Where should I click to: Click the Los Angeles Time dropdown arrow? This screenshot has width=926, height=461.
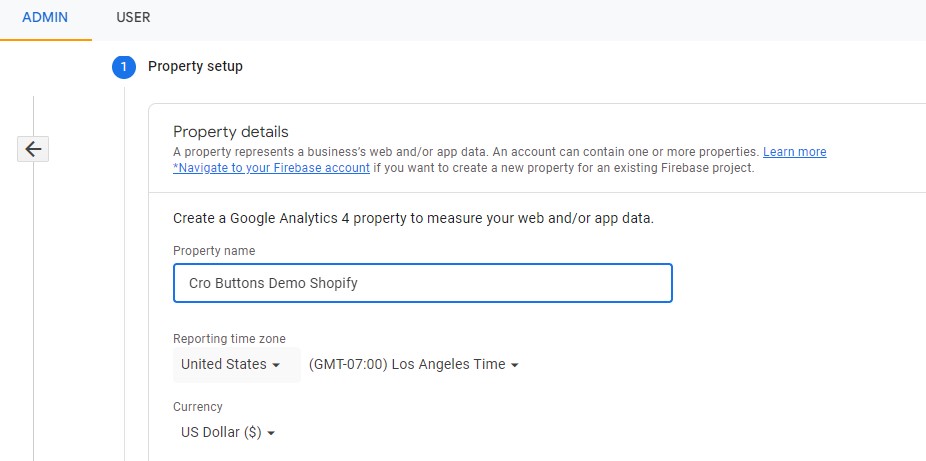(514, 365)
